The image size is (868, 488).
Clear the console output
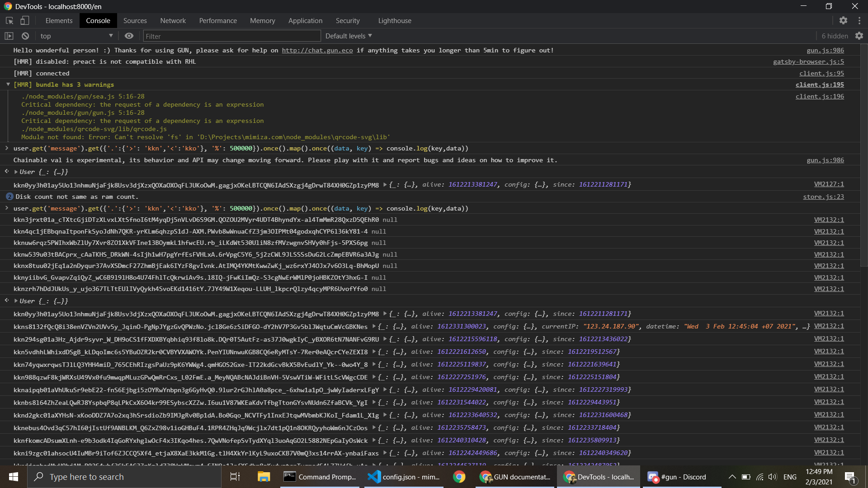coord(25,36)
